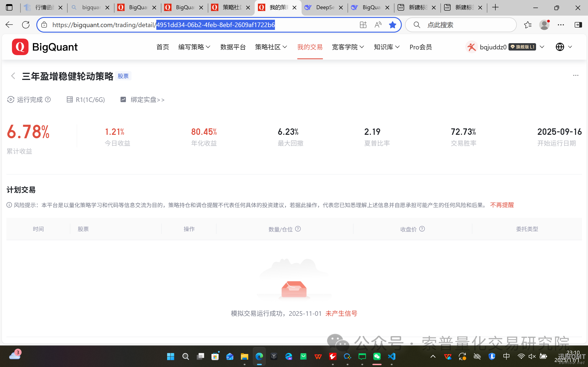
Task: Open the Pro会员 menu item
Action: [x=421, y=47]
